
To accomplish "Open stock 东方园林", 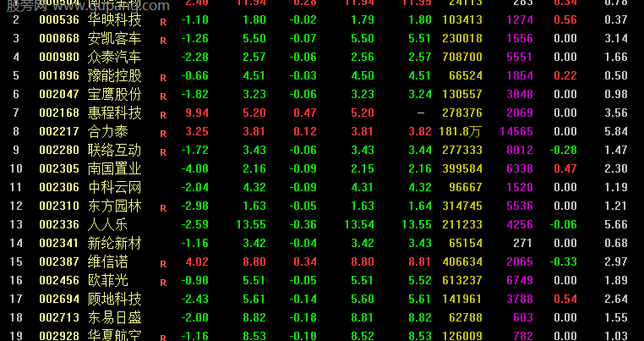I will tap(115, 206).
